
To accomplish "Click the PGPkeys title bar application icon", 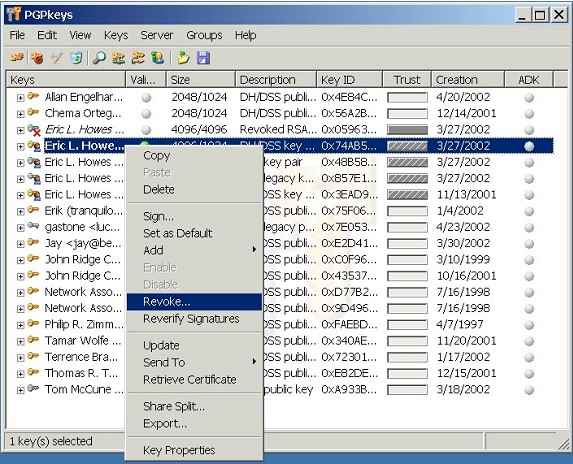I will (14, 14).
